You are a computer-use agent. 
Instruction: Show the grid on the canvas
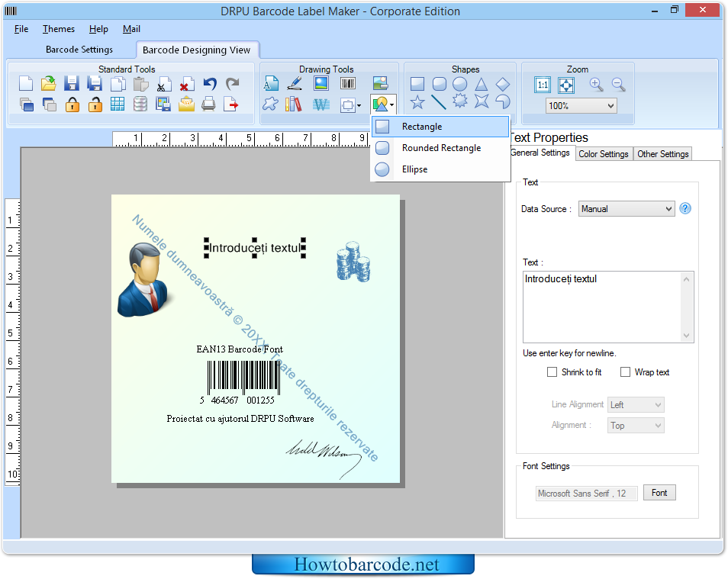(x=118, y=105)
